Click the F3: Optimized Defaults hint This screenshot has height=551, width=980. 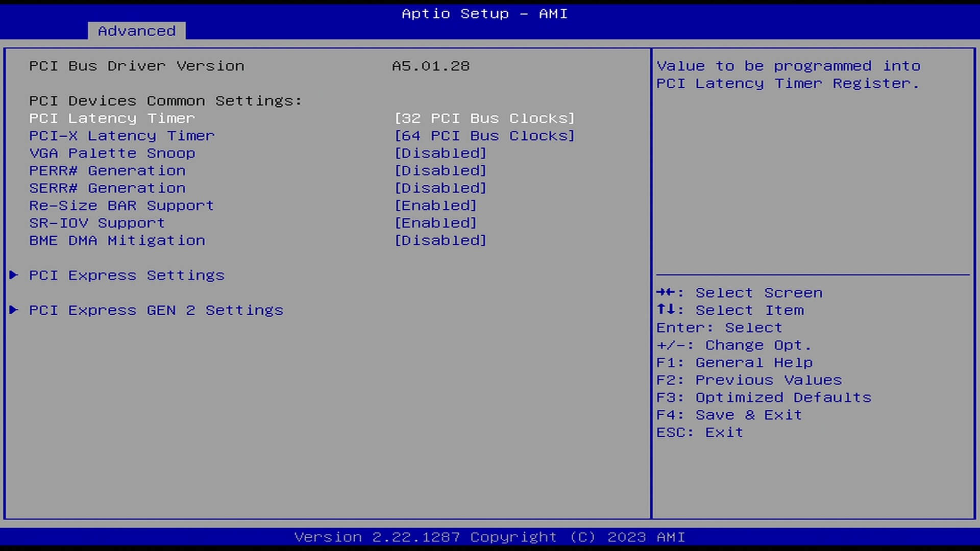pos(764,397)
